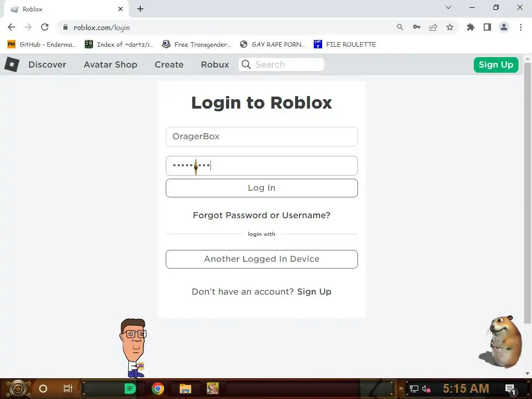Click inside the password field
This screenshot has height=399, width=532.
262,166
